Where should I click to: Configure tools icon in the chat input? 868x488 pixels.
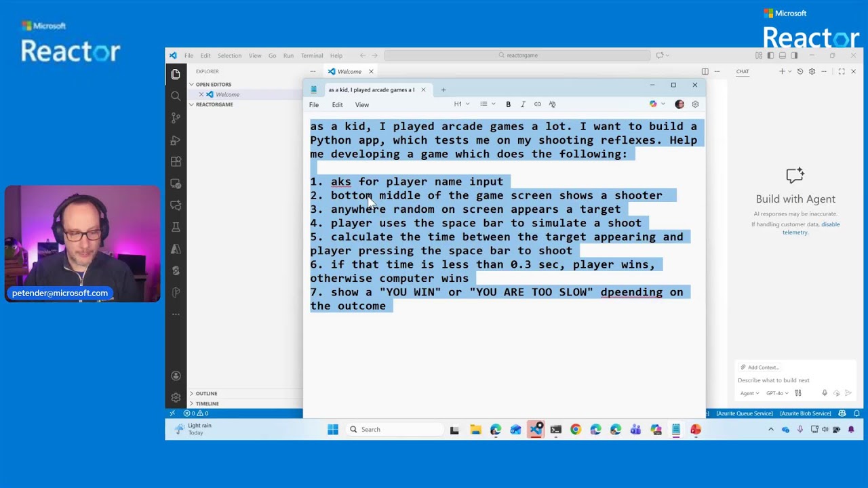tap(798, 393)
